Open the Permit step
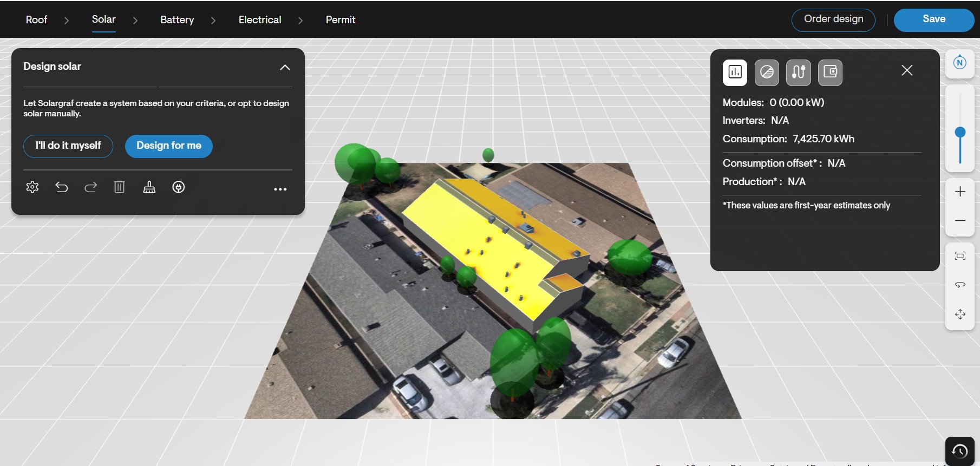The height and width of the screenshot is (466, 980). (341, 20)
